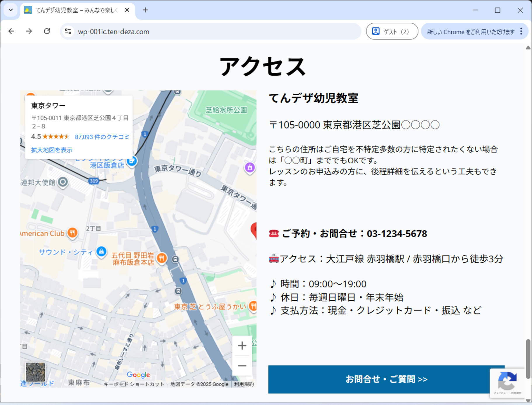Screen dimensions: 532x405
Task: Click the お問合せ・ご質問 button
Action: tap(386, 379)
